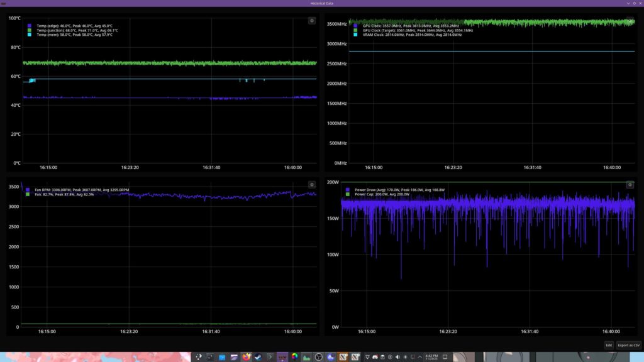This screenshot has height=362, width=644.
Task: Open the orange-highlighted X app in taskbar
Action: 343,357
